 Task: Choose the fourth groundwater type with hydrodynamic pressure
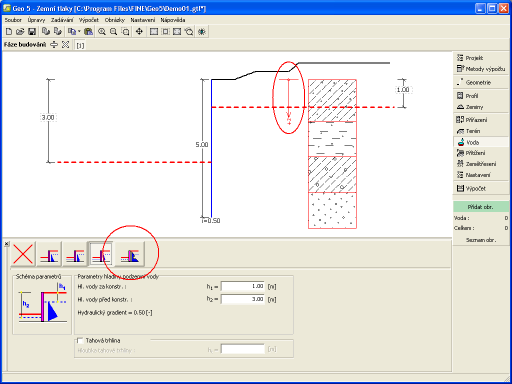pyautogui.click(x=130, y=254)
